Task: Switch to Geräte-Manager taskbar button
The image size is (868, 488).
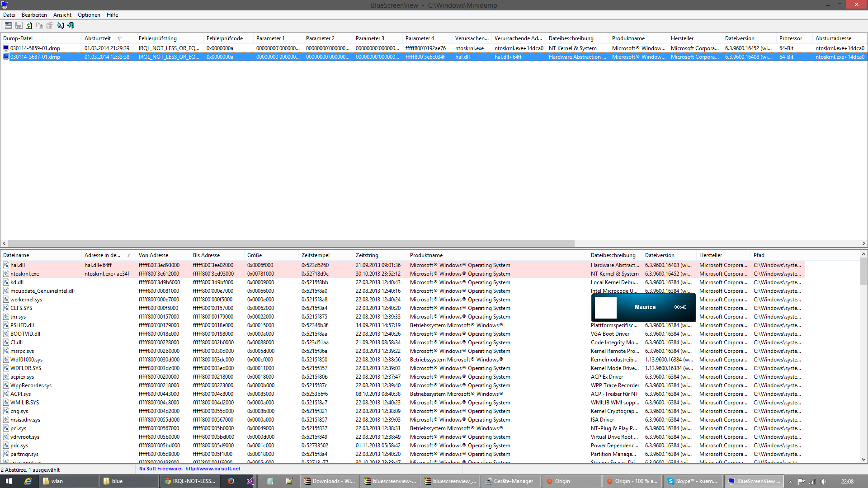Action: (509, 481)
